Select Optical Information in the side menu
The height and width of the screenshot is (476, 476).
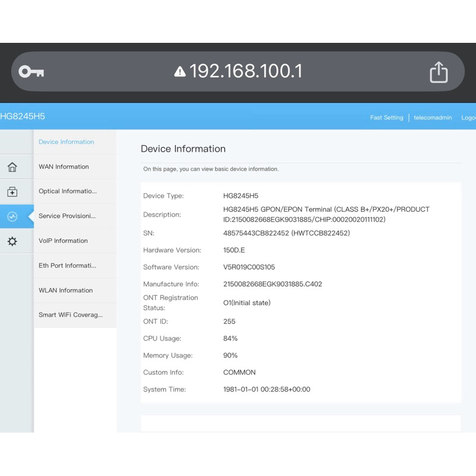[x=67, y=192]
